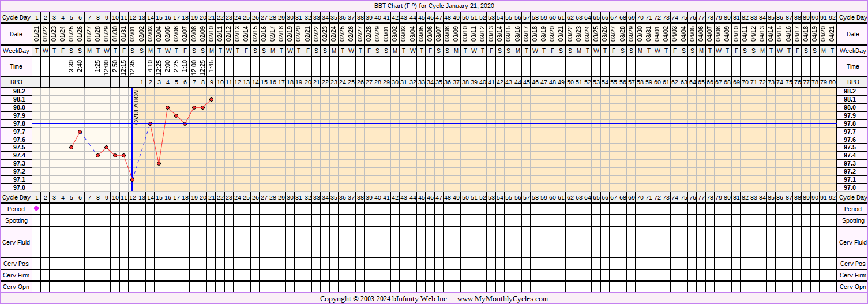Click the data point on the coverline at day 14
This screenshot has width=868, height=304.
tap(150, 123)
